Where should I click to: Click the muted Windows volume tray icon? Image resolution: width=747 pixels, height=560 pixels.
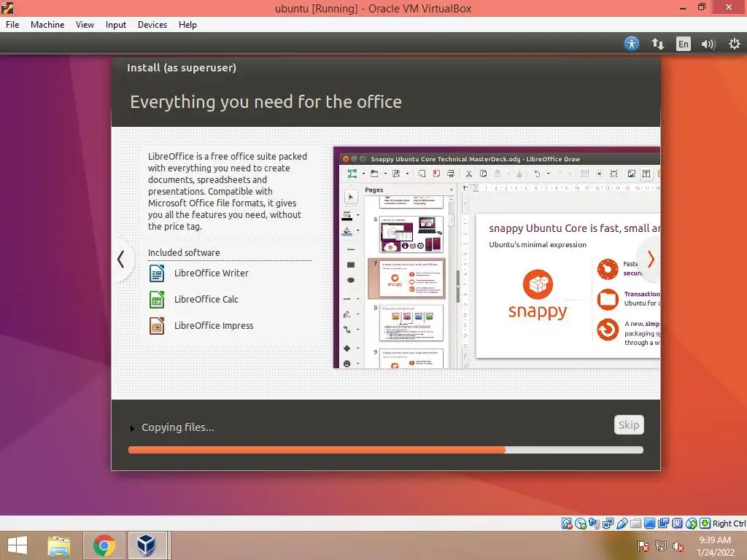click(x=678, y=546)
